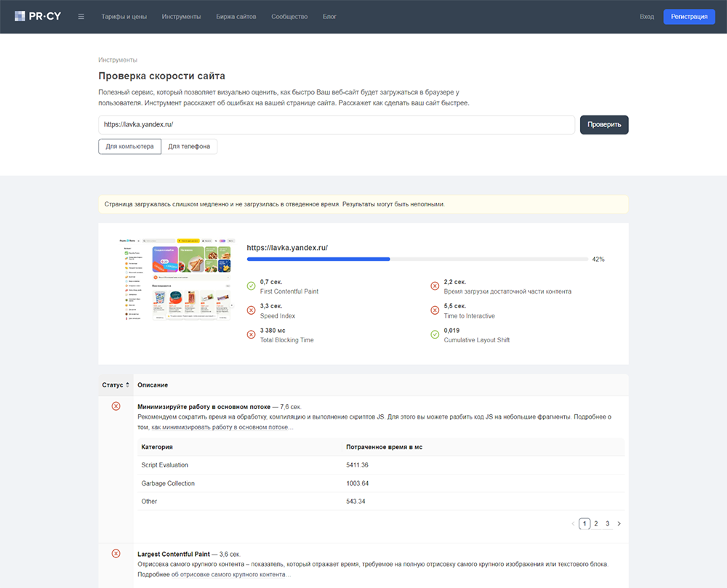Screen dimensions: 727x588
Task: Open the lavka.yandex.ru page screenshot thumbnail
Action: tap(176, 279)
